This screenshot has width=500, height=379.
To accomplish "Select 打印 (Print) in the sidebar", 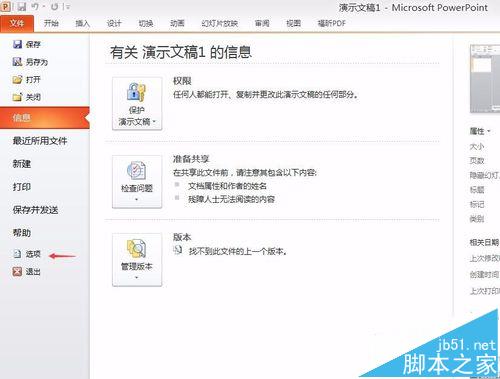I will [22, 187].
